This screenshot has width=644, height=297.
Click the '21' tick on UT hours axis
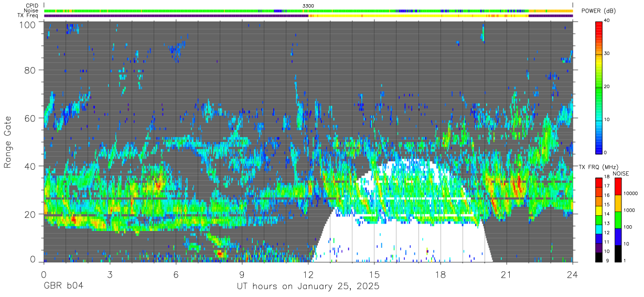pyautogui.click(x=507, y=274)
